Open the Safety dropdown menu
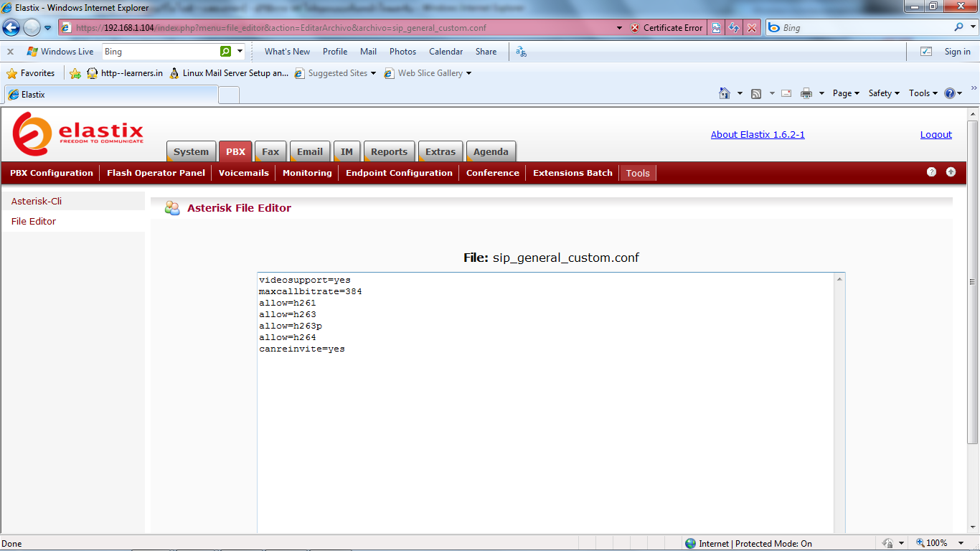This screenshot has width=980, height=551. [x=884, y=93]
